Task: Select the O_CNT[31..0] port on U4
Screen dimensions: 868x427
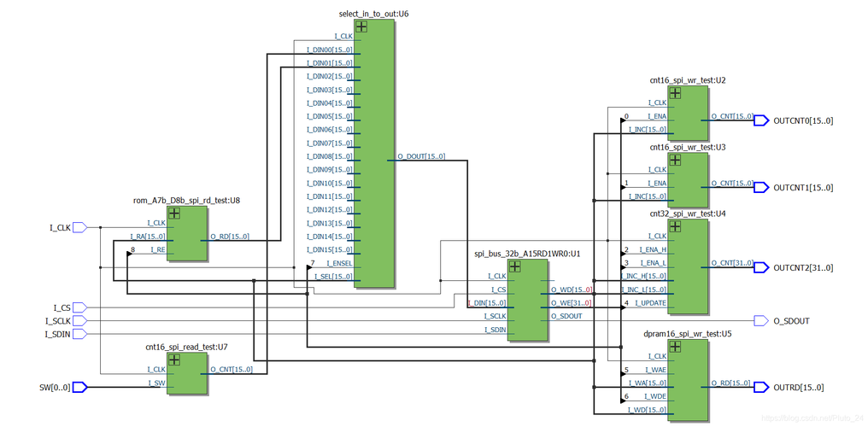Action: (x=732, y=263)
